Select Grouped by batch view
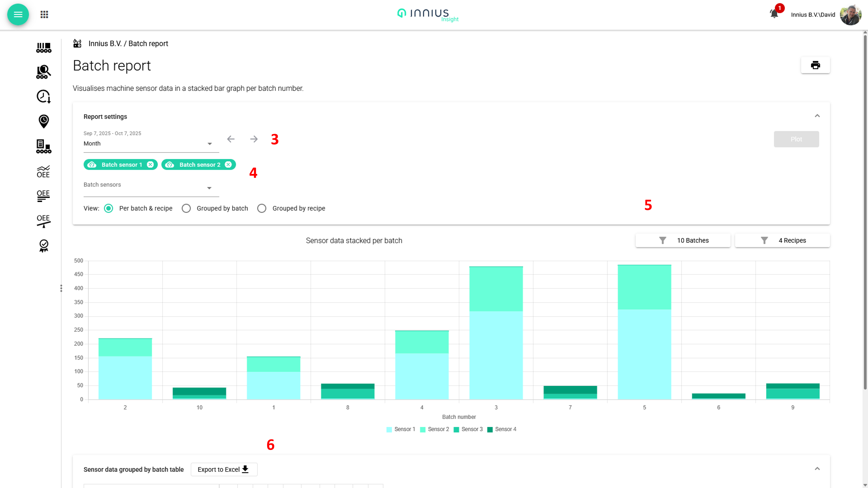Viewport: 868px width, 488px height. (x=186, y=208)
